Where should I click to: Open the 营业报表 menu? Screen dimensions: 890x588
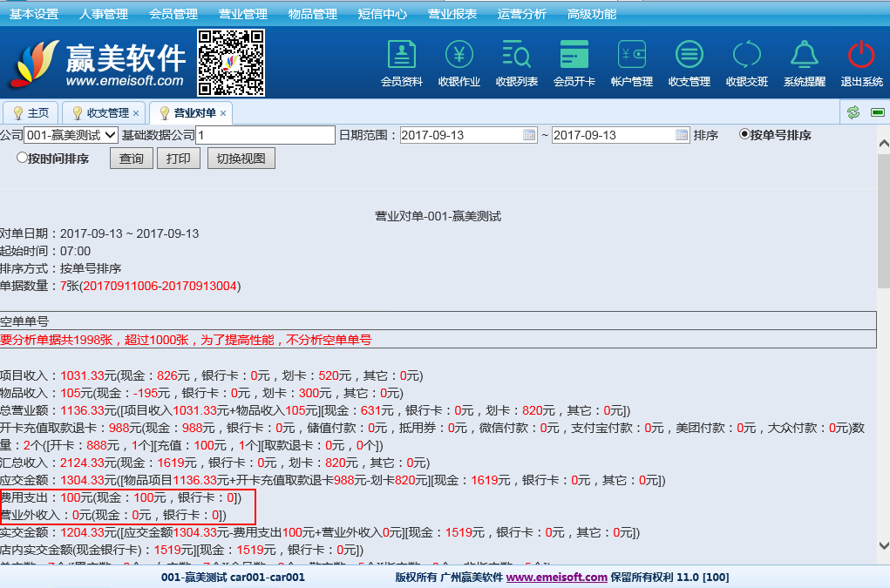click(x=452, y=14)
